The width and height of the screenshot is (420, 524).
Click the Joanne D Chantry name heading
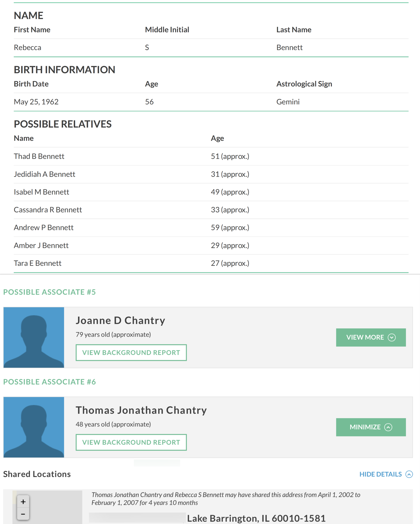point(120,320)
